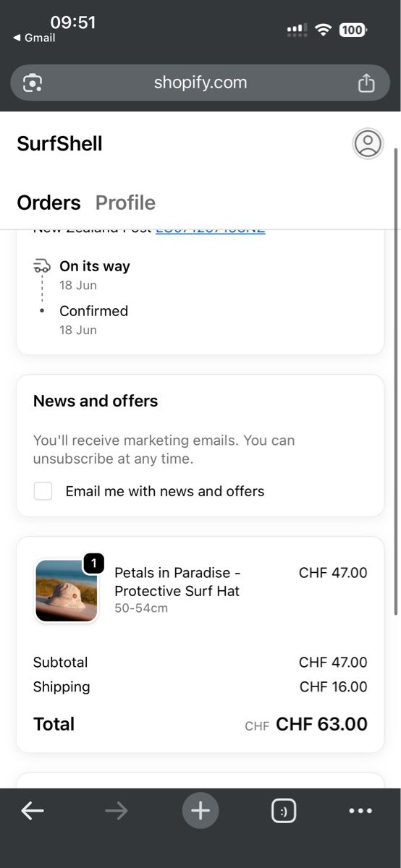This screenshot has width=401, height=868.
Task: Open the surf hat product thumbnail
Action: coord(67,591)
